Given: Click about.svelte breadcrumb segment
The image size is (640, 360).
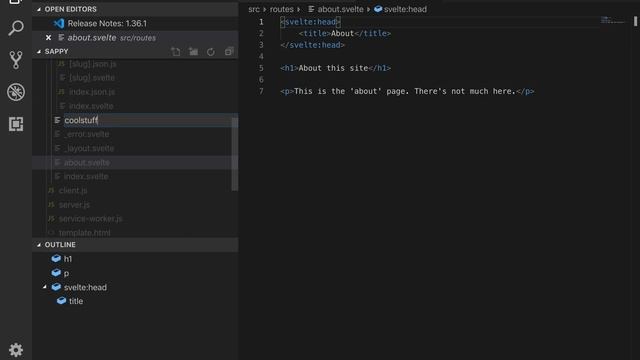Looking at the screenshot, I should 340,9.
